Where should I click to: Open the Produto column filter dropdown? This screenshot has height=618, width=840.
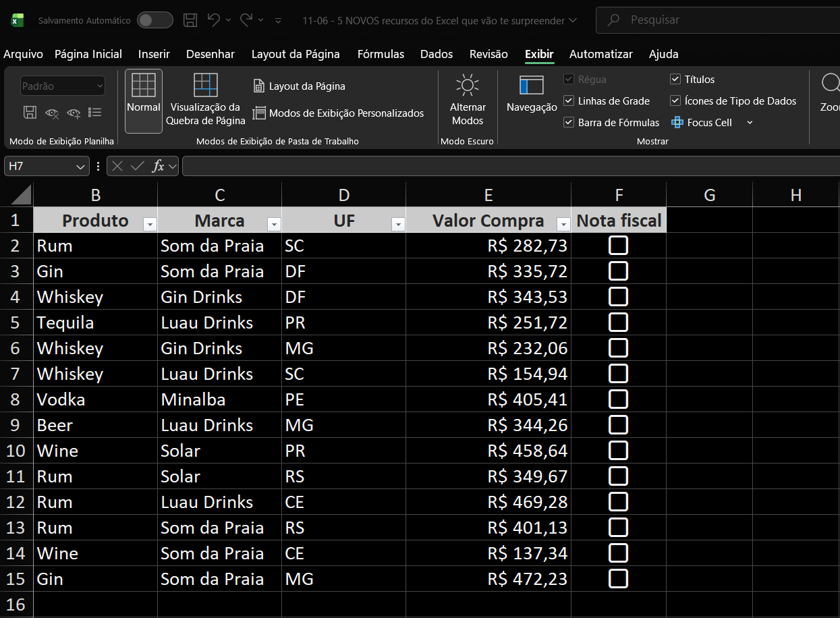(150, 224)
